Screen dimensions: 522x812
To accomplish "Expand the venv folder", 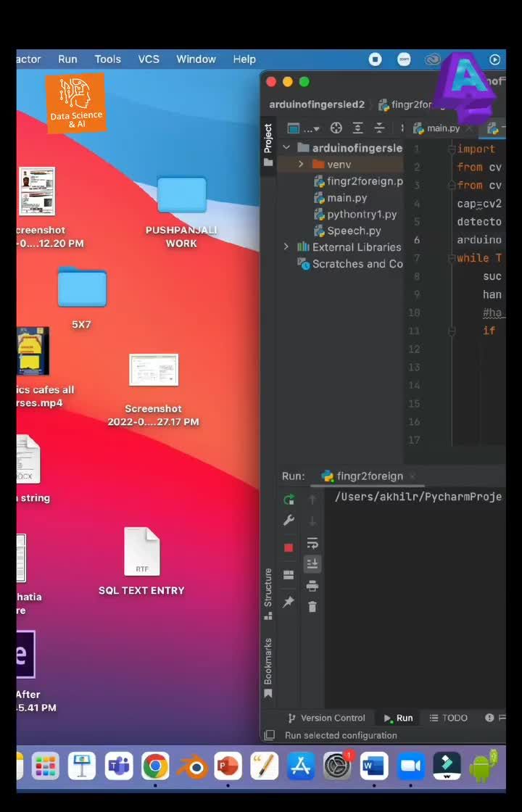I will tap(301, 165).
